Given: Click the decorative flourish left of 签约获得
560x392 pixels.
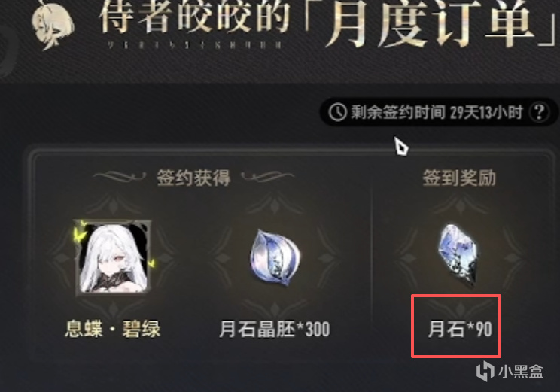Looking at the screenshot, I should tap(120, 176).
